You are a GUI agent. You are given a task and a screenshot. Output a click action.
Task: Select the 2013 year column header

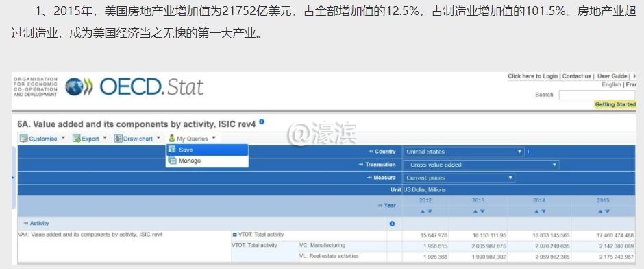[x=478, y=200]
